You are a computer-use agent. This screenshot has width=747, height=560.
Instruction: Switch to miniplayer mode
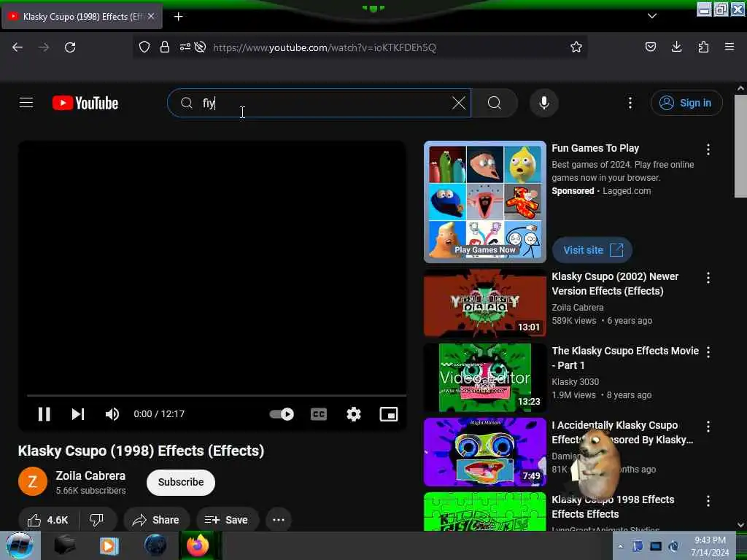pos(389,414)
